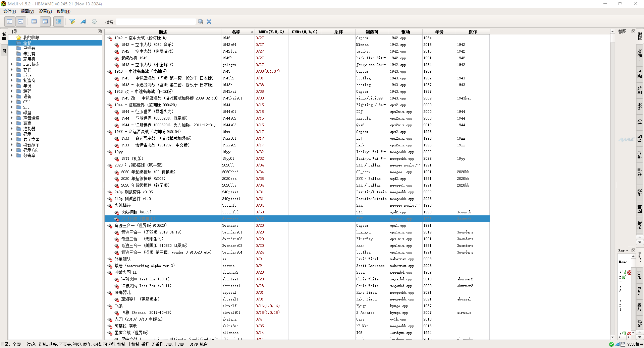
Task: Click icon of 240p 测试套件 v0.95 row
Action: coord(110,192)
